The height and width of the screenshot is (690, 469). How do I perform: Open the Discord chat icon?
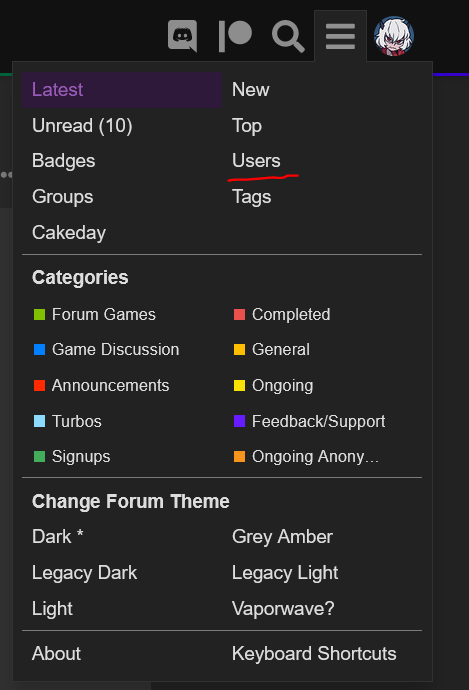(x=182, y=36)
